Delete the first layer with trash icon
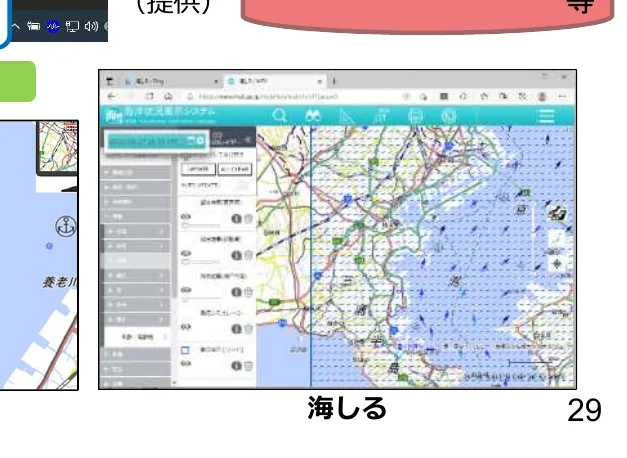This screenshot has height=458, width=627. tap(248, 219)
